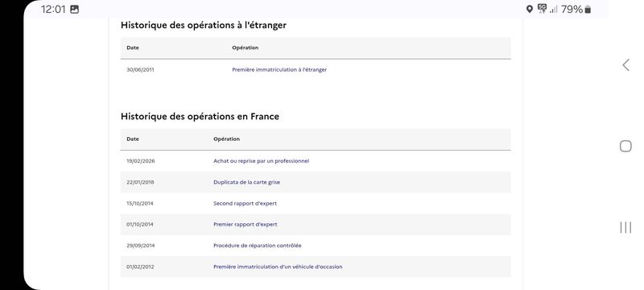Image resolution: width=644 pixels, height=290 pixels.
Task: Click 'Historique des opérations en France' heading
Action: (200, 116)
